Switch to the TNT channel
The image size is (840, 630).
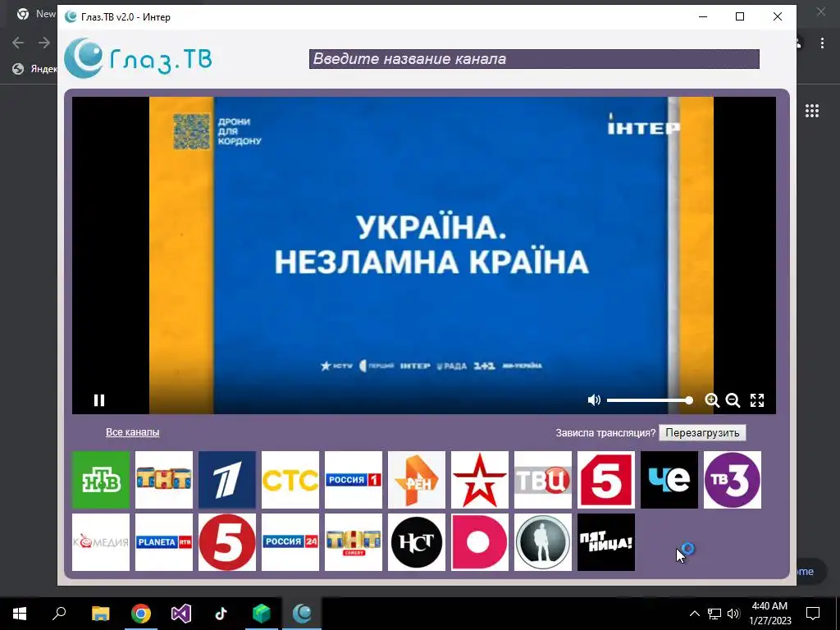[164, 479]
